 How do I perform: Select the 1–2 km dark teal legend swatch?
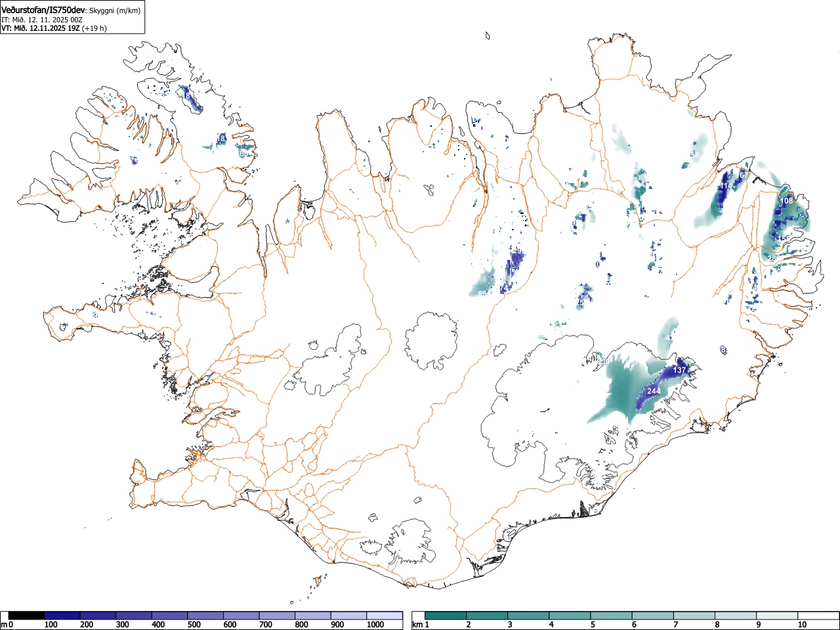coord(446,616)
